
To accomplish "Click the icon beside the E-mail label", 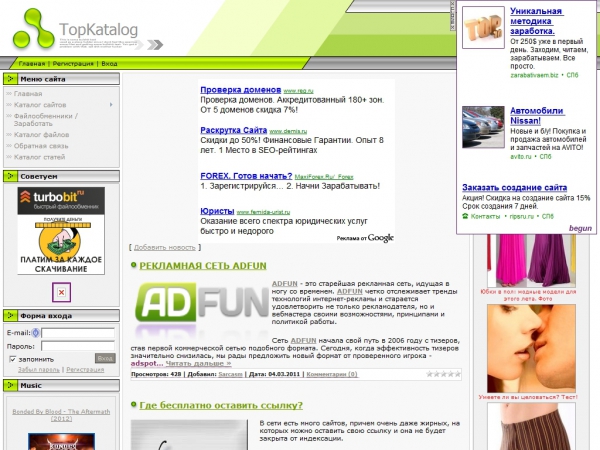I will pyautogui.click(x=36, y=333).
